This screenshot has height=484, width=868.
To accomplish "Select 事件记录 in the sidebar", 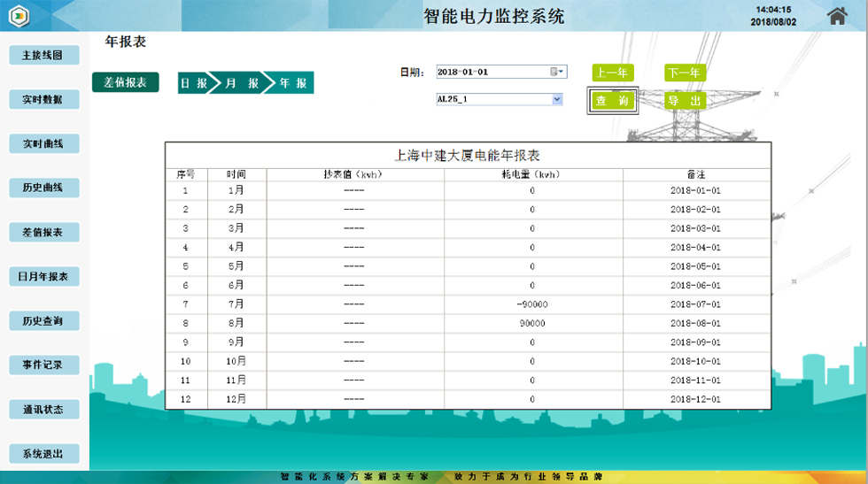I will point(43,365).
